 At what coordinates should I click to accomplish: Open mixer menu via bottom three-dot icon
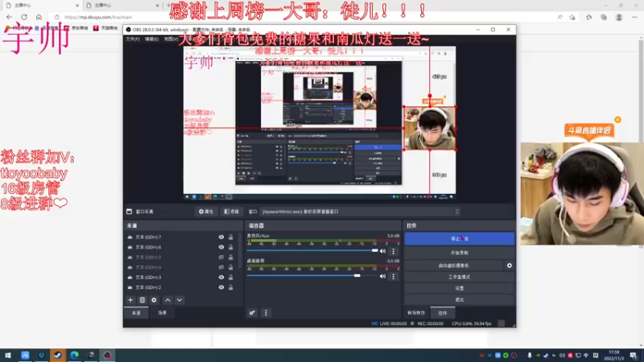pyautogui.click(x=266, y=313)
